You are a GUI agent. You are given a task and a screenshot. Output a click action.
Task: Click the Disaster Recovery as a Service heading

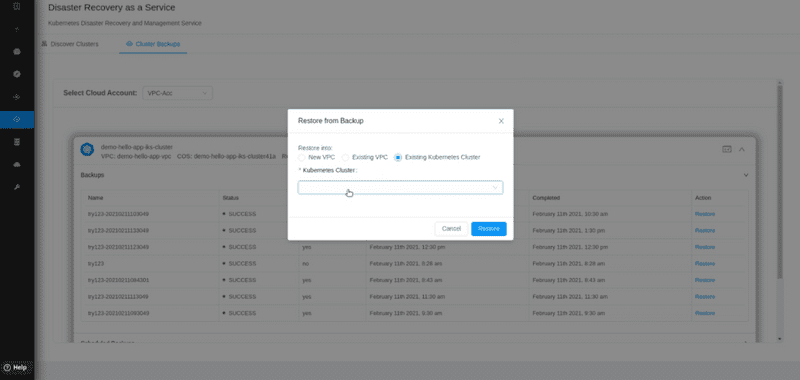(x=112, y=8)
